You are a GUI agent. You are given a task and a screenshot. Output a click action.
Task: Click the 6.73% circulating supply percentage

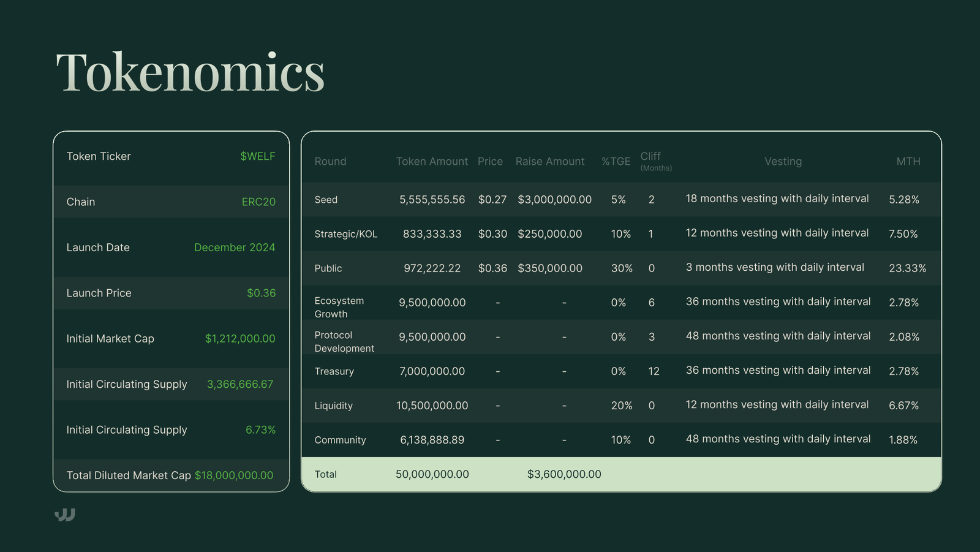pos(260,430)
